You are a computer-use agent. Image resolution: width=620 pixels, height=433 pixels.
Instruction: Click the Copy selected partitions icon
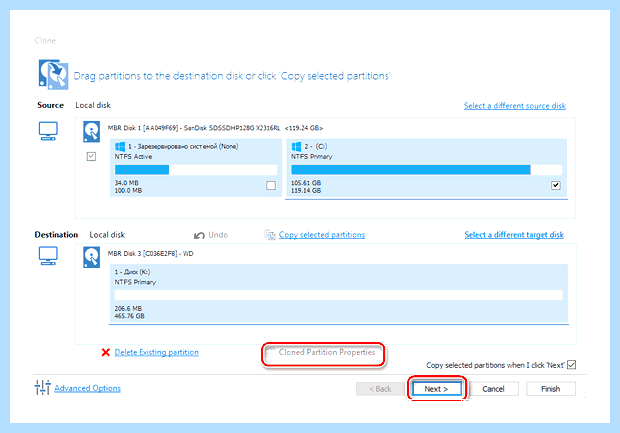[270, 235]
